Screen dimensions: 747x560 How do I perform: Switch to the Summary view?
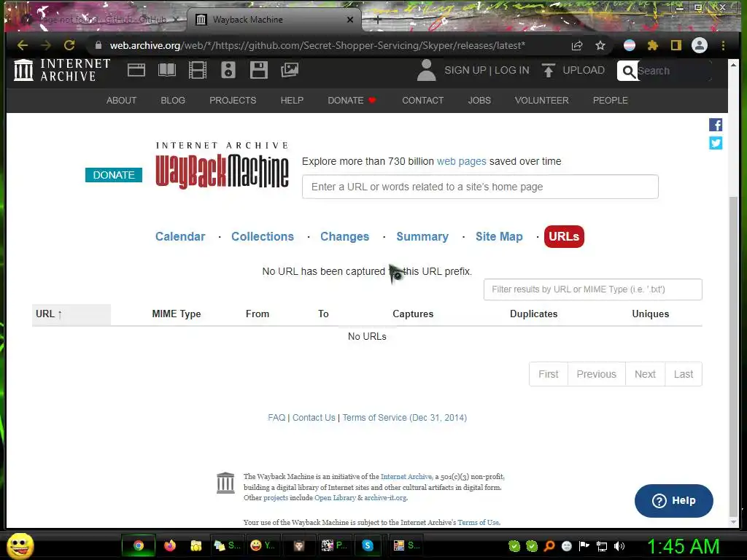(x=422, y=237)
